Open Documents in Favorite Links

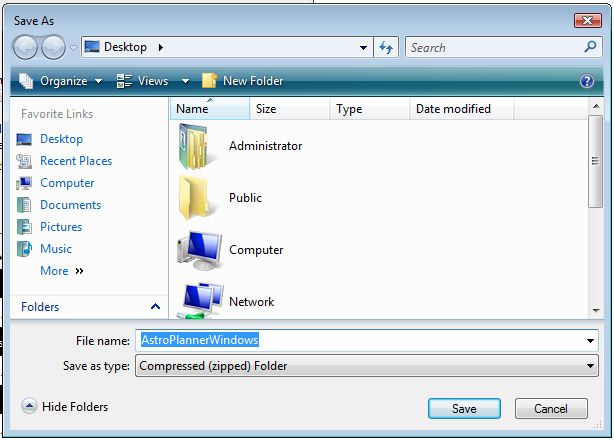(x=70, y=205)
